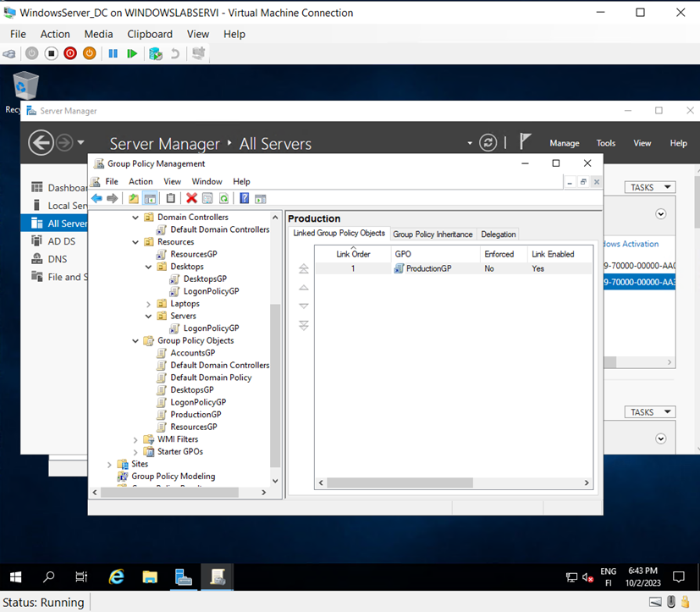The height and width of the screenshot is (612, 700).
Task: Click the red Delete icon in Group Policy Management toolbar
Action: [190, 198]
